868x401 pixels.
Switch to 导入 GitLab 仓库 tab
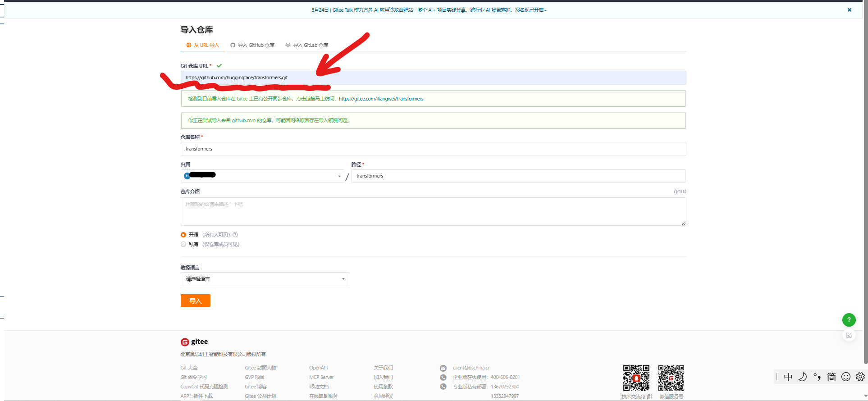(307, 45)
